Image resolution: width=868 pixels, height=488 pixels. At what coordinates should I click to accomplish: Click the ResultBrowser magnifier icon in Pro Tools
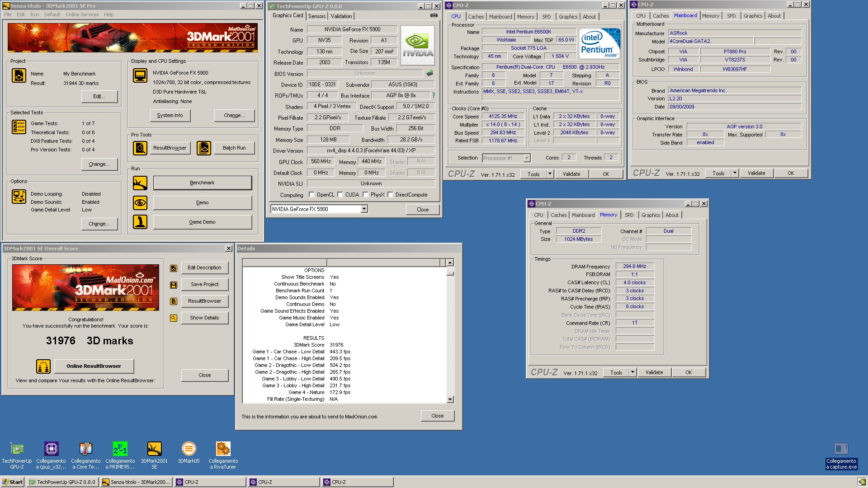tap(140, 148)
